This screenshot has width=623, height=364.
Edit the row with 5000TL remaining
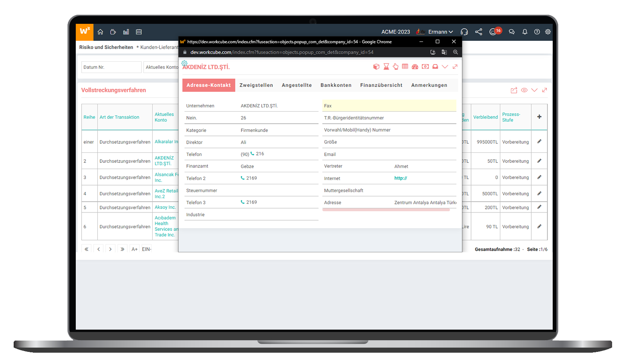[x=539, y=193]
